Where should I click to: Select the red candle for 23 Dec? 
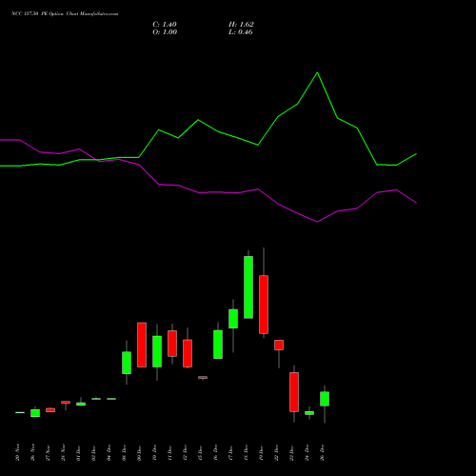[294, 392]
